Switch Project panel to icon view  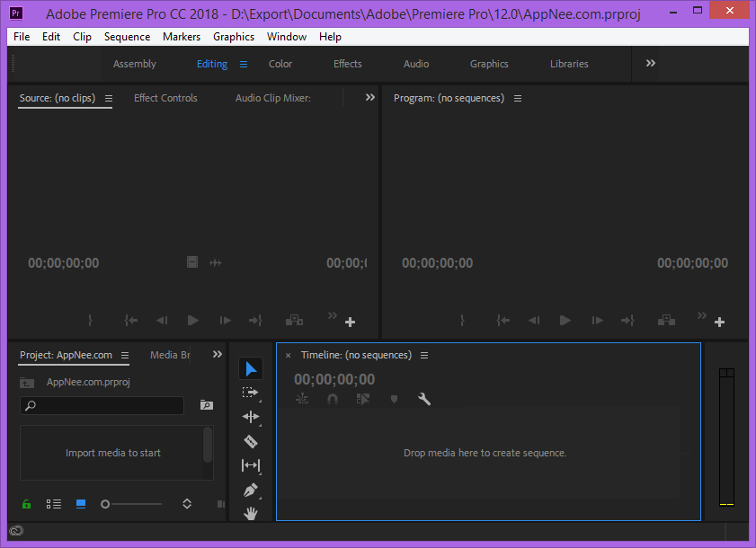[81, 504]
